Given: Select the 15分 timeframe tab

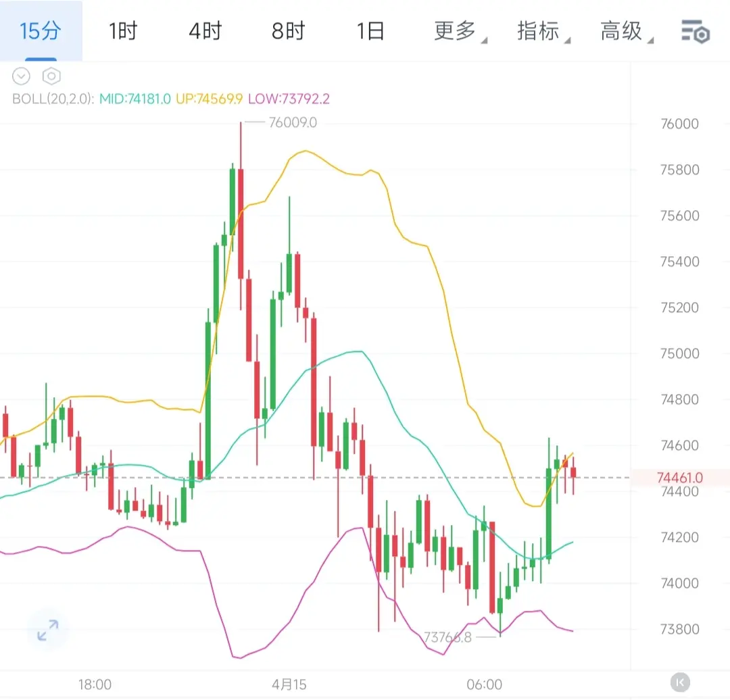Looking at the screenshot, I should [x=41, y=31].
